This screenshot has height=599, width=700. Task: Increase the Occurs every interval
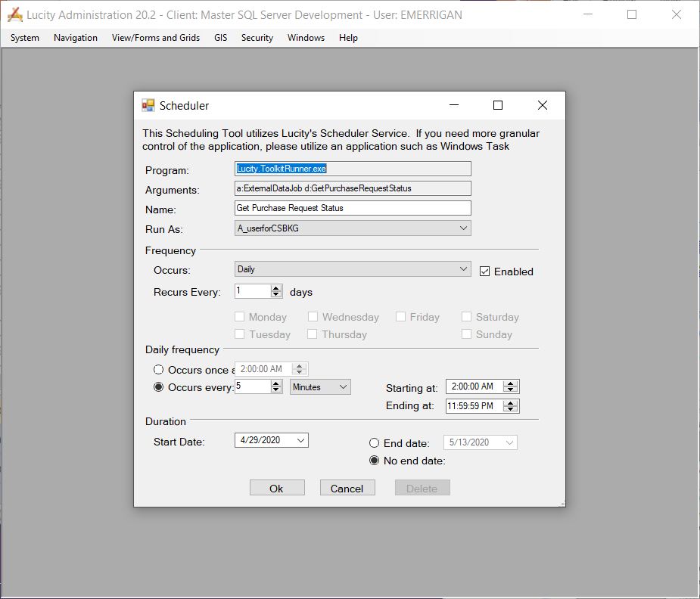[276, 383]
